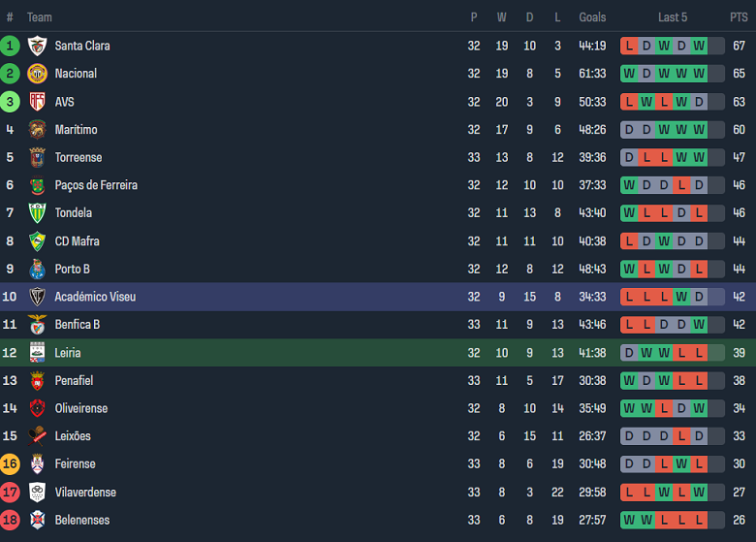Click the Torreense team name
This screenshot has height=542, width=756.
[x=79, y=157]
